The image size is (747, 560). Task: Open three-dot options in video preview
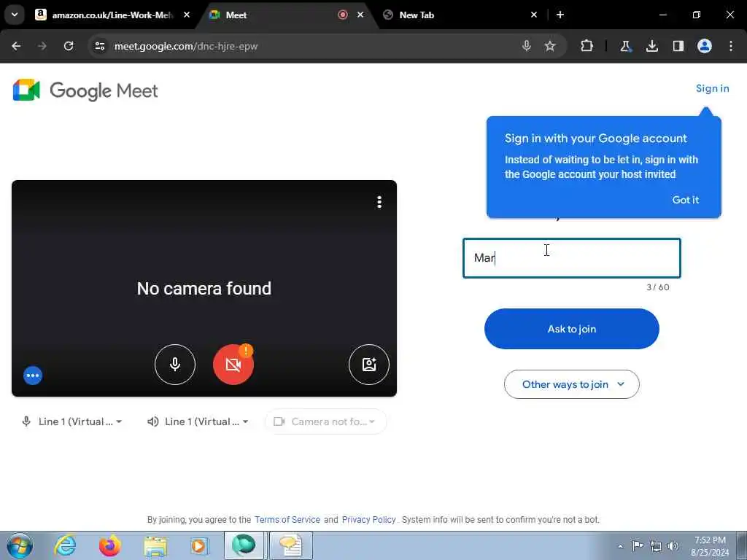379,202
